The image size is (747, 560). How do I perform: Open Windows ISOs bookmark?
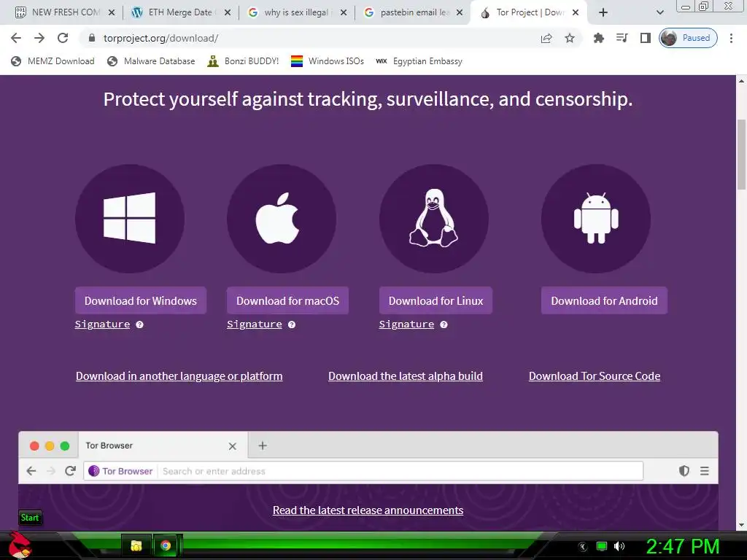click(x=328, y=61)
